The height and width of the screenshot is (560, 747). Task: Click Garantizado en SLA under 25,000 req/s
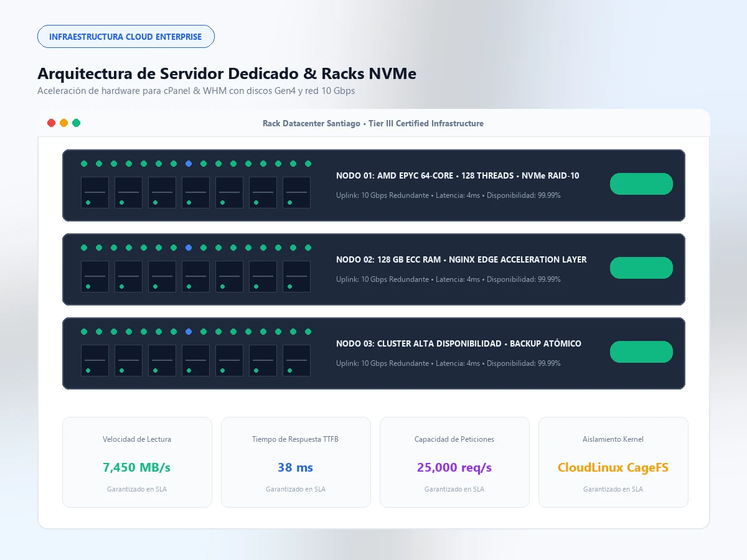454,489
